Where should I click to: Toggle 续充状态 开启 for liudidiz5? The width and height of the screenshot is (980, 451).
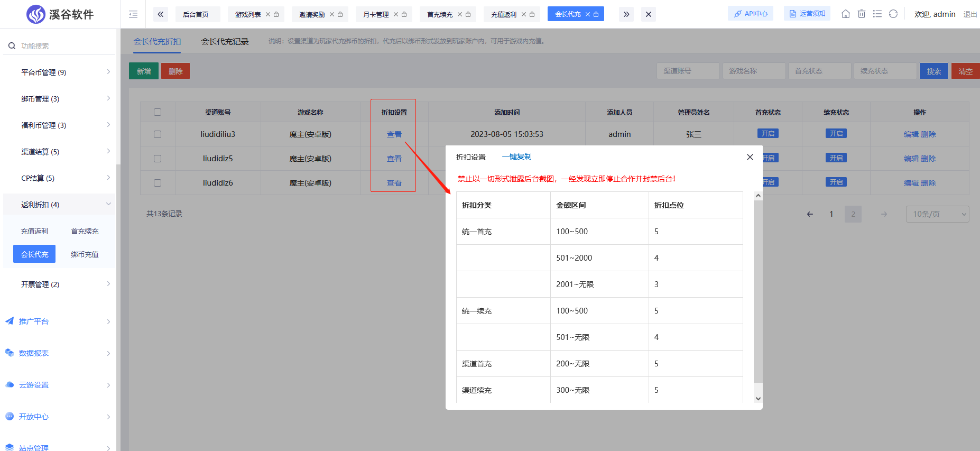[836, 158]
